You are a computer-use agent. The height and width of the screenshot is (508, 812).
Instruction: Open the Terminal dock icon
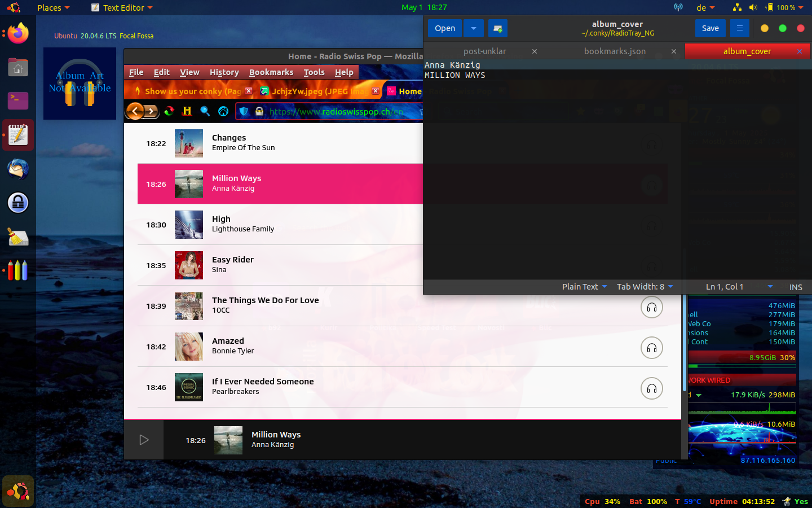[18, 101]
